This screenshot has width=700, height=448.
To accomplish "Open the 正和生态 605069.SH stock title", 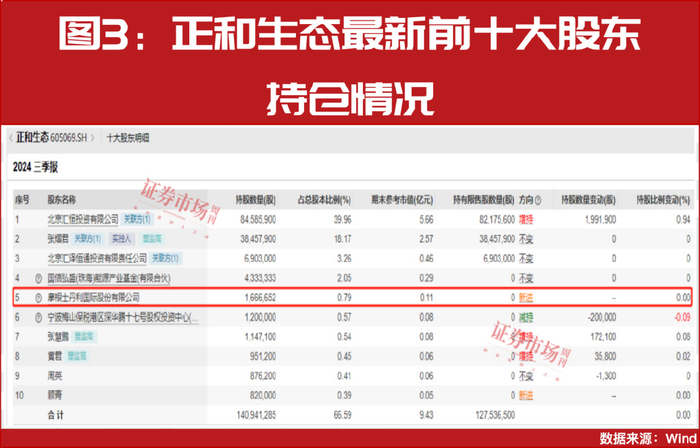I will click(x=51, y=138).
